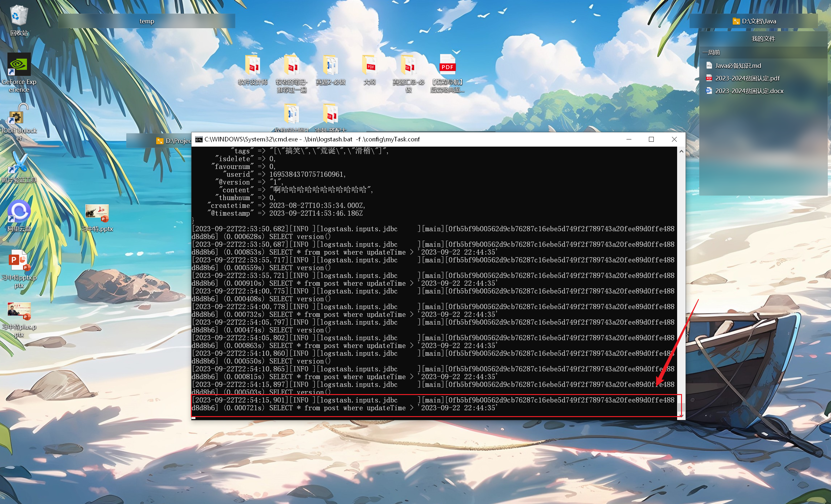Click the cmd window title text
This screenshot has width=831, height=504.
pyautogui.click(x=312, y=139)
